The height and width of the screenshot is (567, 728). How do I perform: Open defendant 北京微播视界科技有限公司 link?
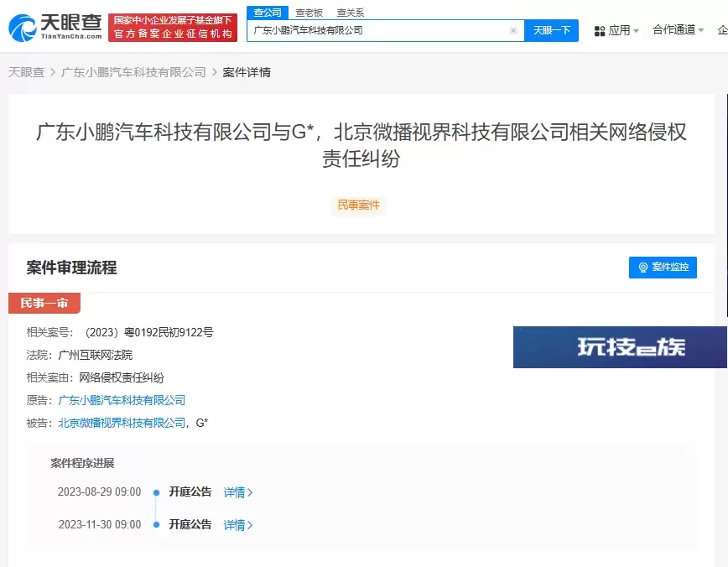point(122,423)
